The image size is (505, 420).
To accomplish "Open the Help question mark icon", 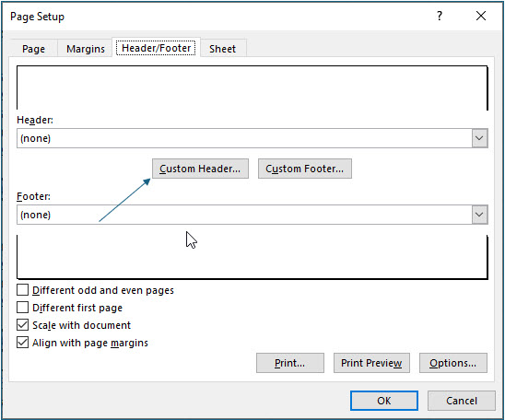I will coord(440,16).
